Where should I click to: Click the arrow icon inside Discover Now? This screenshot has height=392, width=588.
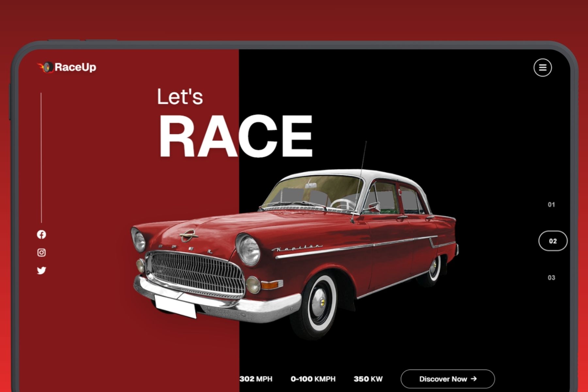tap(474, 379)
